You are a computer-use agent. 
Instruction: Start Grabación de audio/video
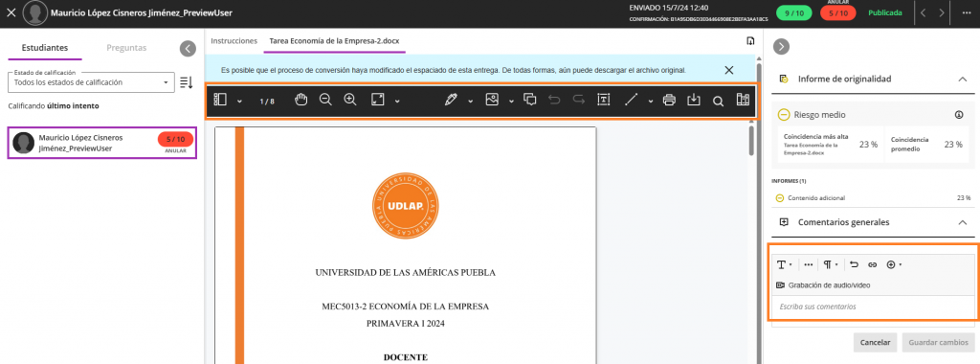pyautogui.click(x=823, y=285)
